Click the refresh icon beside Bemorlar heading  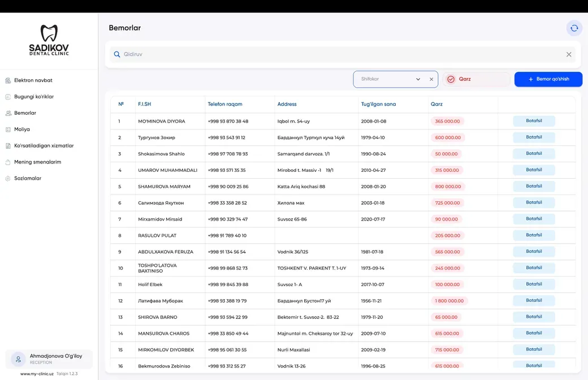[574, 28]
